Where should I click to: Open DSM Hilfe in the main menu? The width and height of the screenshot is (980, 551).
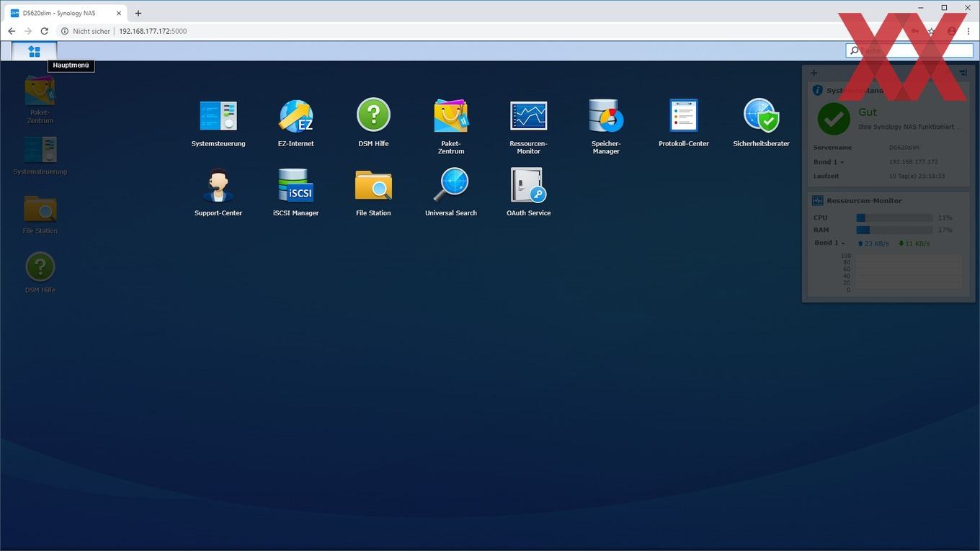(x=373, y=122)
